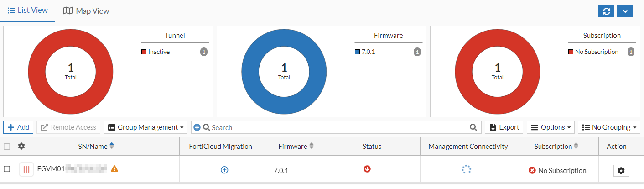
Task: Click the search magnifier button
Action: pos(473,127)
